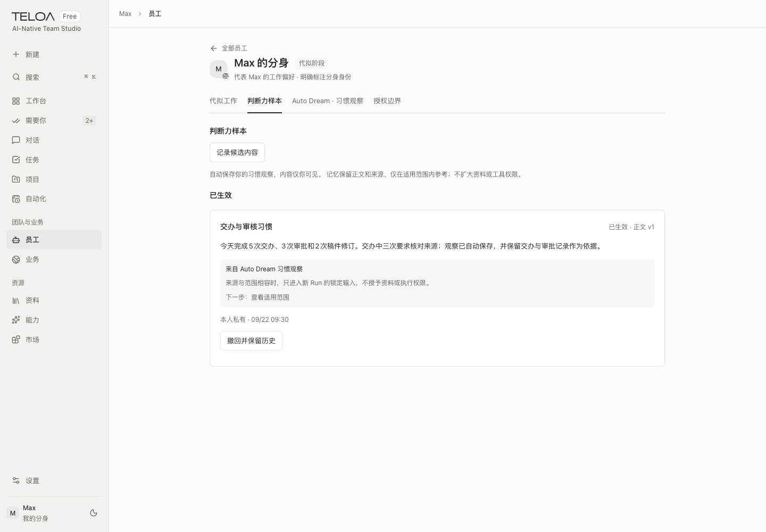
Task: Select the 判断力样本 tab
Action: [x=264, y=101]
